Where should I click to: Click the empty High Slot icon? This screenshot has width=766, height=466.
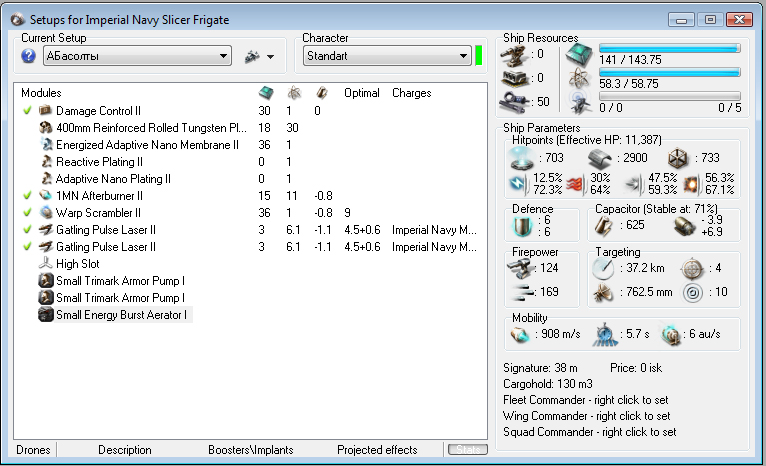click(45, 264)
